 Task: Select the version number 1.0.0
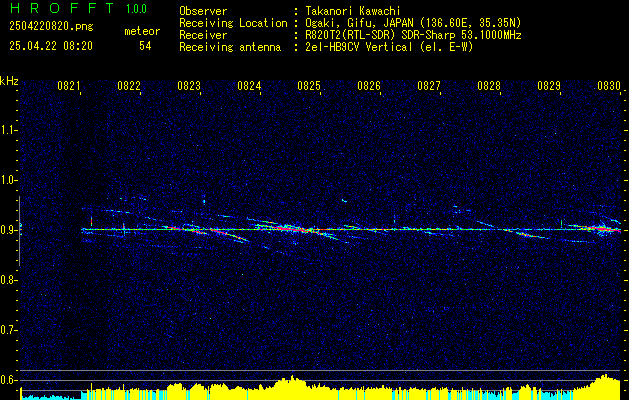(136, 9)
